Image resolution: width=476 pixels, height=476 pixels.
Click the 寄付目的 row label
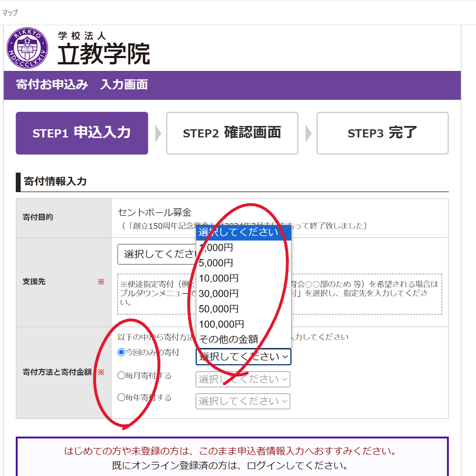pyautogui.click(x=38, y=217)
